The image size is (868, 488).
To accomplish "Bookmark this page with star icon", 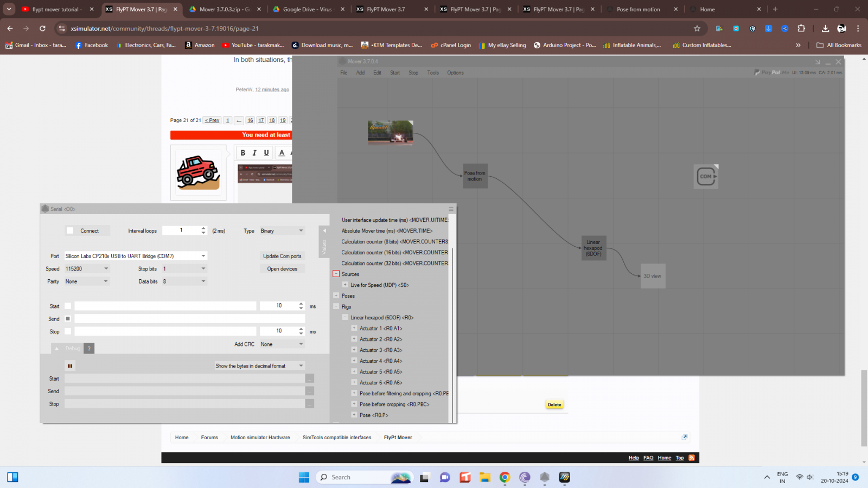I will click(697, 28).
